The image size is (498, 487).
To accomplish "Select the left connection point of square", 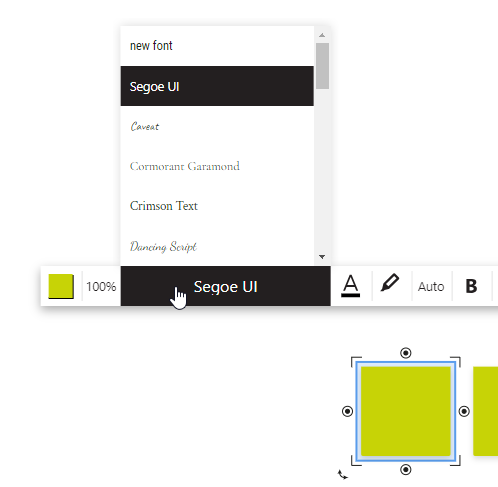I will [347, 411].
